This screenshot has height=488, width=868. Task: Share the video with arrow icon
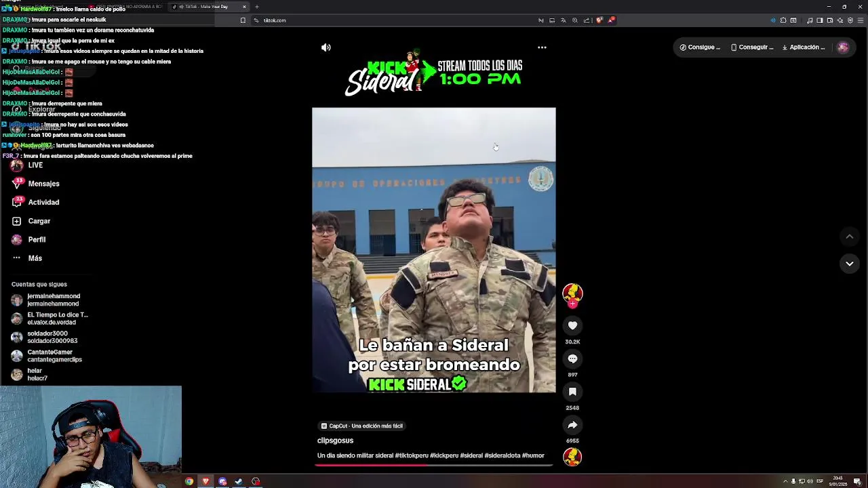pos(572,425)
